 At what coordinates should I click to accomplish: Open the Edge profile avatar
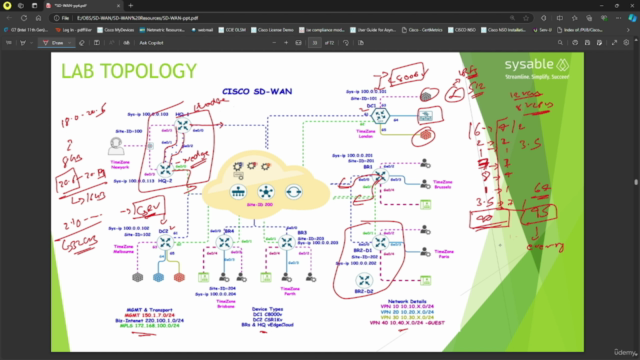coord(7,6)
